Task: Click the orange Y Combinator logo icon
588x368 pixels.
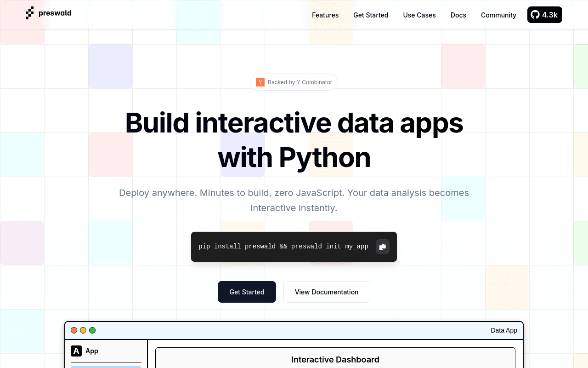Action: (x=260, y=82)
